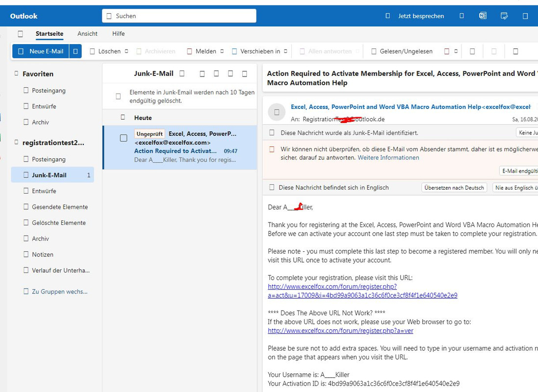538x392 pixels.
Task: Click the sender avatar circle
Action: pyautogui.click(x=277, y=112)
